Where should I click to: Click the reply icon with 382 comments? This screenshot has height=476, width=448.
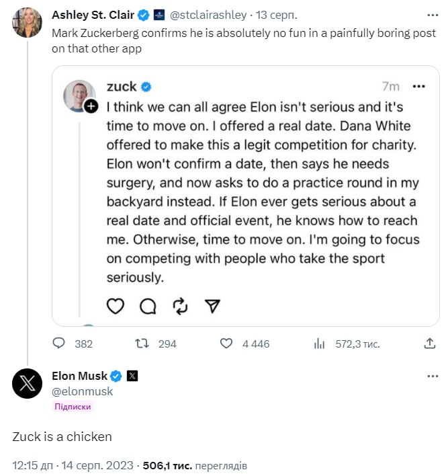[x=59, y=344]
